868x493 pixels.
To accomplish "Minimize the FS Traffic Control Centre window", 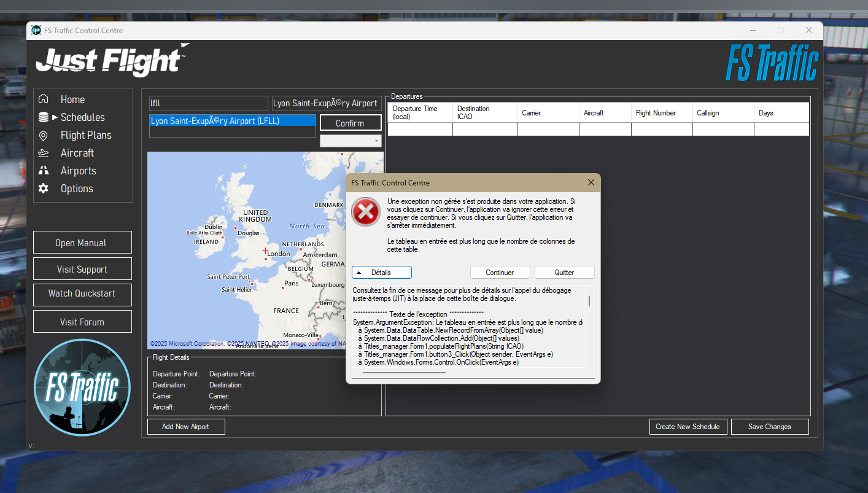I will tap(753, 30).
